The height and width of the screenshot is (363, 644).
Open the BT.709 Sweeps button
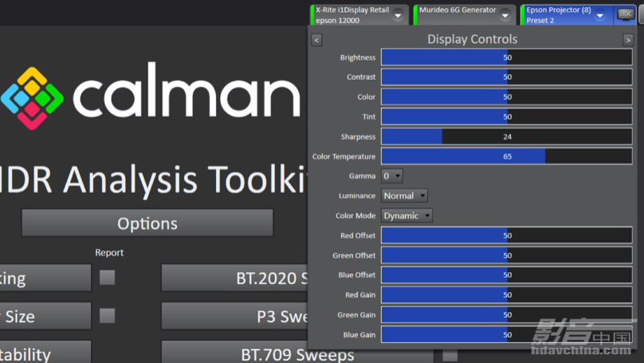tap(297, 353)
